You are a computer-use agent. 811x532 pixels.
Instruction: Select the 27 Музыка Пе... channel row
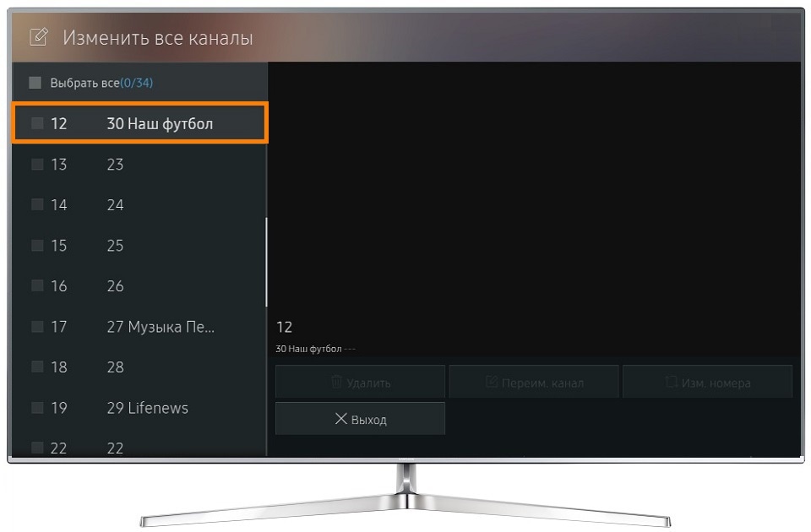[139, 326]
